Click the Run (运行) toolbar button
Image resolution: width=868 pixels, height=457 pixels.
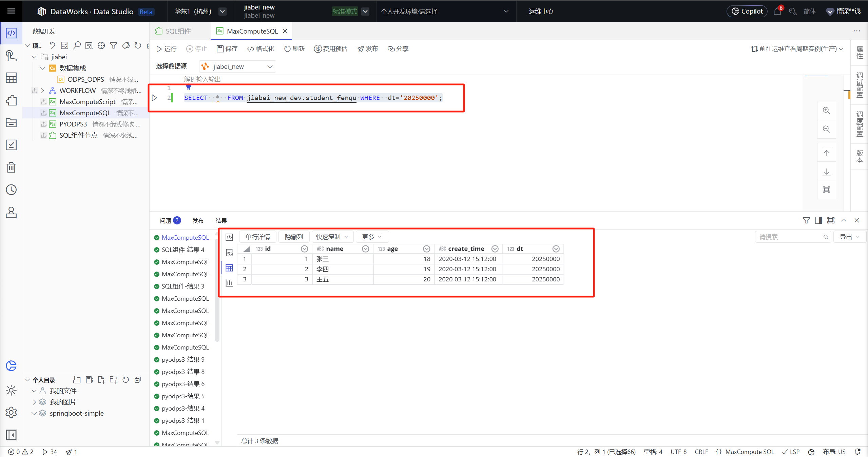point(166,49)
